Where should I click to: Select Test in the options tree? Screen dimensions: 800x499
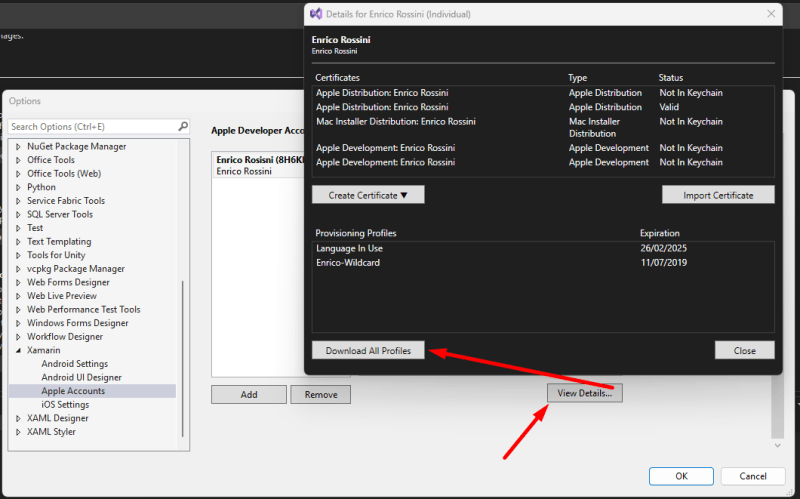click(35, 228)
